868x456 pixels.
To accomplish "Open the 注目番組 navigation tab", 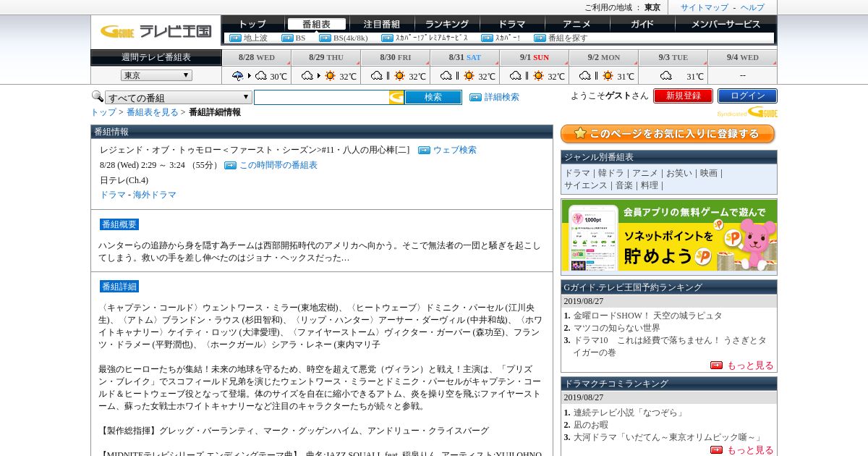I will point(381,24).
